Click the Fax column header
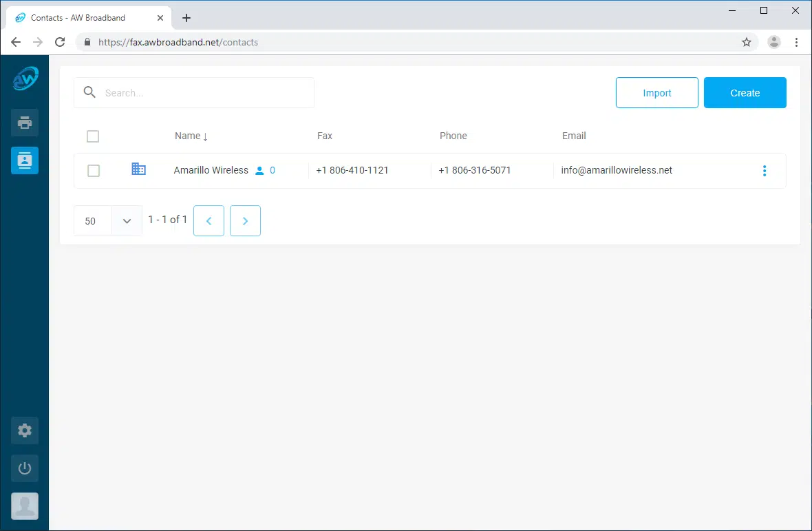The height and width of the screenshot is (531, 812). coord(325,136)
